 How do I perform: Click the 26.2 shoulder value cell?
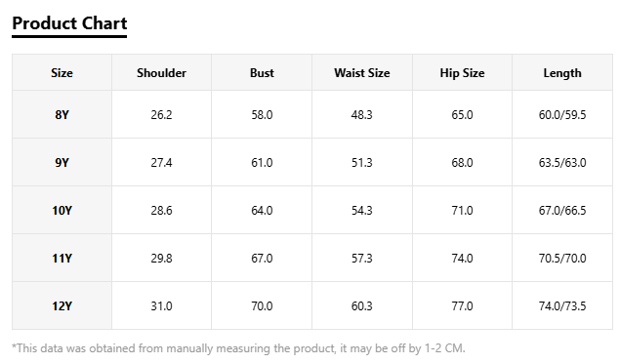click(x=161, y=114)
